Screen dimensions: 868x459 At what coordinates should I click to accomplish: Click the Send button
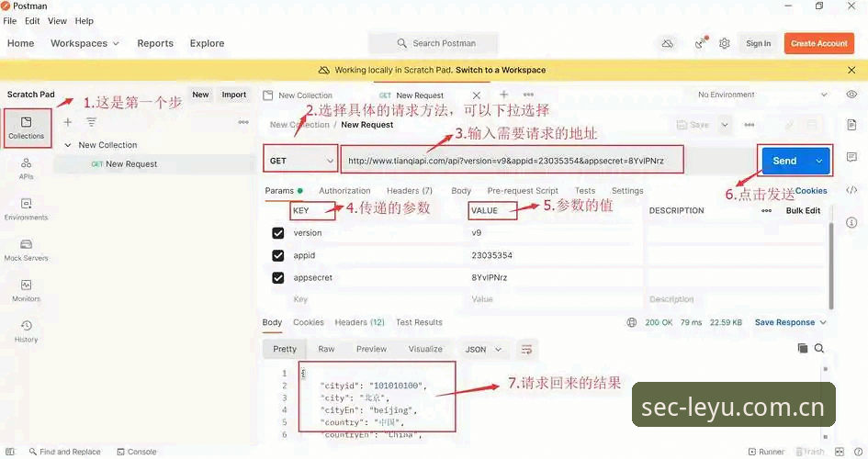click(x=784, y=161)
